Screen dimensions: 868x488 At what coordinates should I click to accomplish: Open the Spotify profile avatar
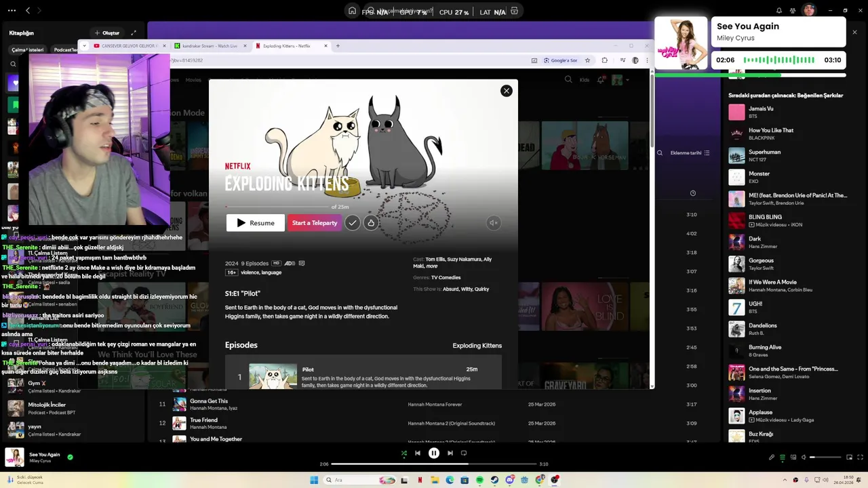808,10
